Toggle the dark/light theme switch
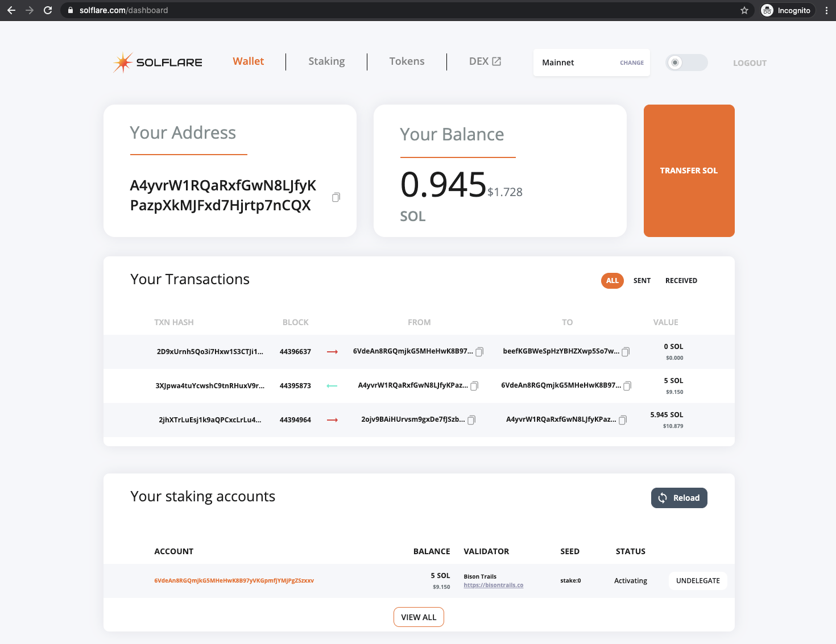This screenshot has width=836, height=644. click(686, 63)
